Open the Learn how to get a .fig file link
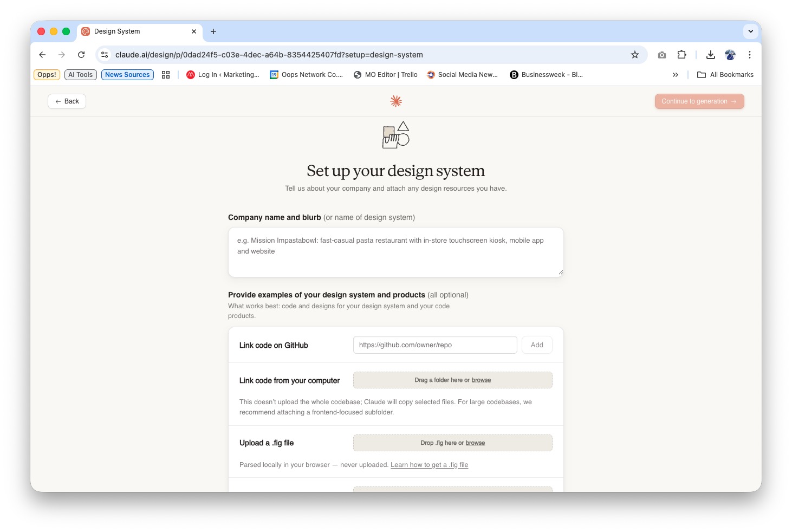 [429, 465]
